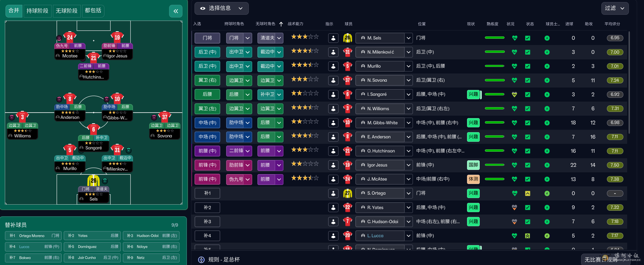Select shirt 24 Mcatee on the pitch

(70, 37)
